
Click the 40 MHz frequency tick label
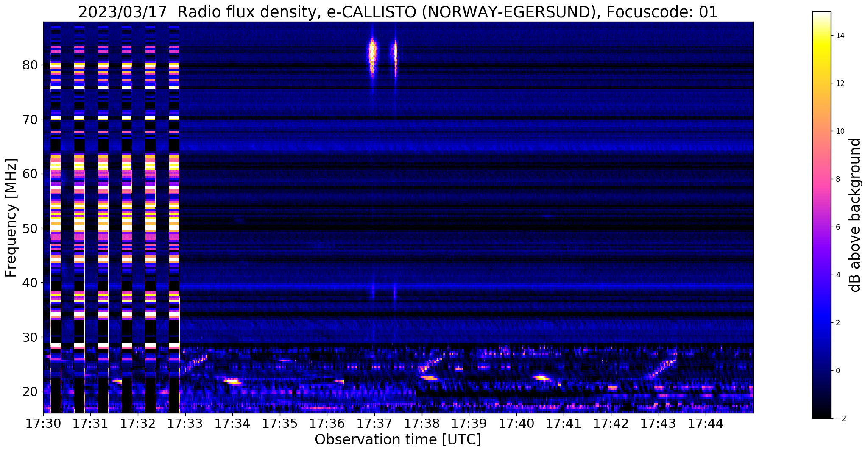pos(31,283)
